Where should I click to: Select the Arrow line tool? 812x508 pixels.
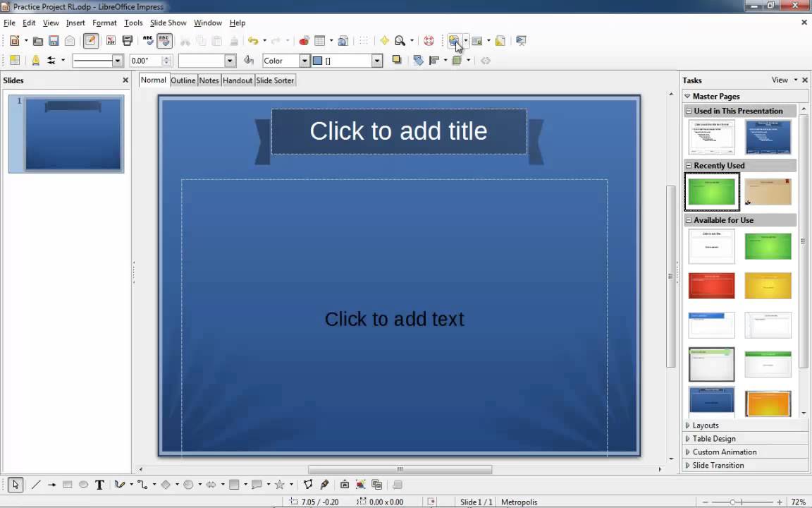click(x=51, y=485)
